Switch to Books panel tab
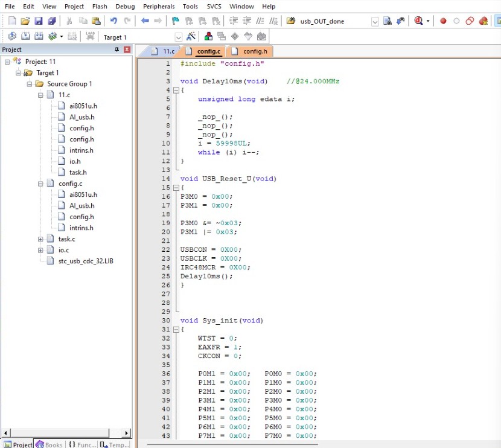The width and height of the screenshot is (501, 448). 49,444
